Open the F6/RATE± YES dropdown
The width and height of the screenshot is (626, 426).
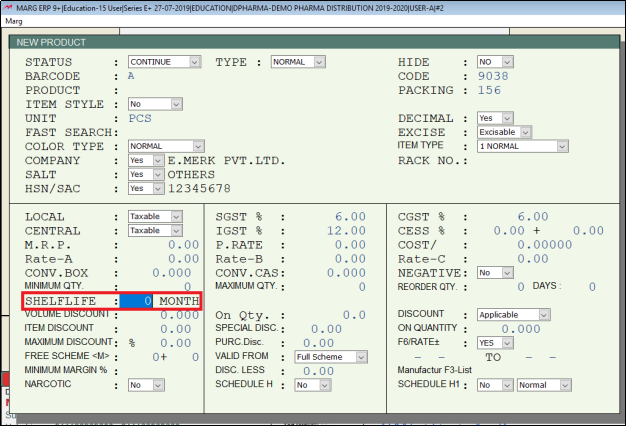495,343
